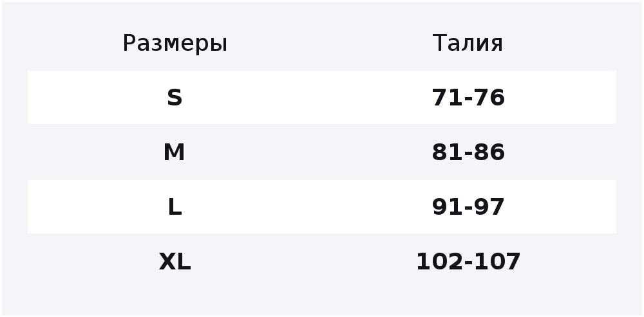The height and width of the screenshot is (317, 644).
Task: Select the XL size label
Action: 175,261
